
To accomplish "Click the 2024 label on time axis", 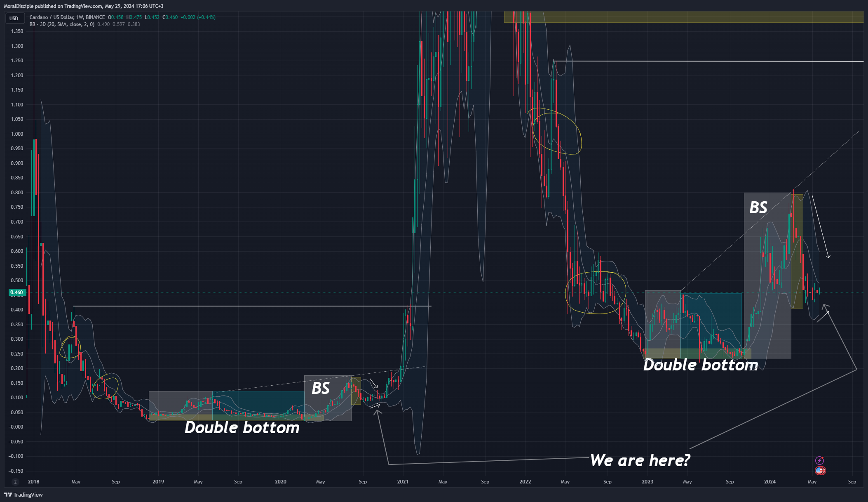I will pyautogui.click(x=770, y=482).
